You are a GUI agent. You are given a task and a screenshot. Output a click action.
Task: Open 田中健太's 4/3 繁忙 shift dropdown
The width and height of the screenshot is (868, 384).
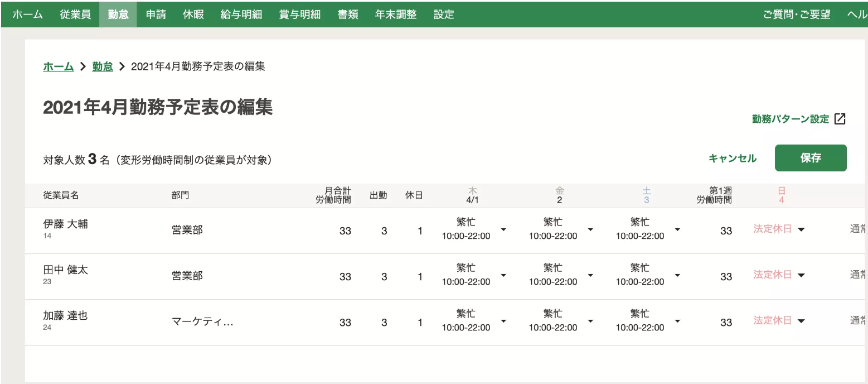pyautogui.click(x=677, y=275)
